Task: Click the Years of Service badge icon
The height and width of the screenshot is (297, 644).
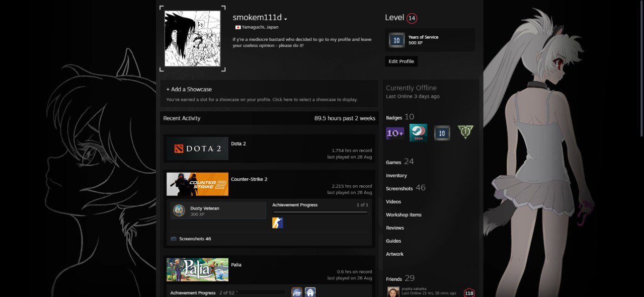Action: click(x=396, y=40)
